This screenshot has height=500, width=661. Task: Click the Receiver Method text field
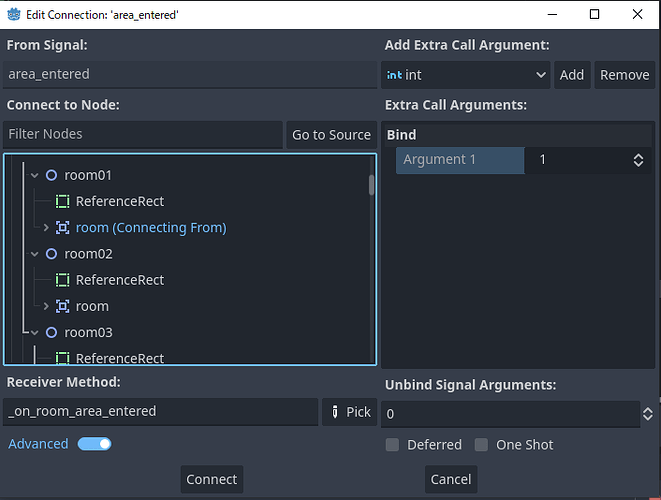click(160, 411)
